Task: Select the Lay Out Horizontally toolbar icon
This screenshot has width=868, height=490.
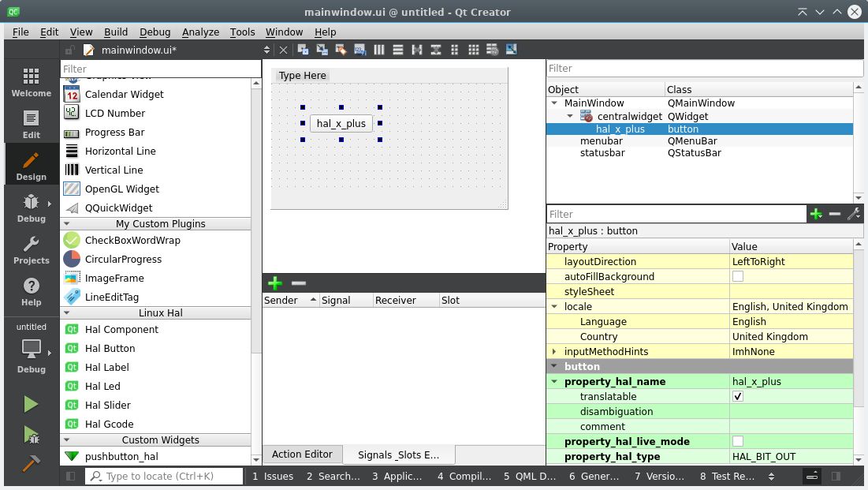Action: tap(378, 49)
